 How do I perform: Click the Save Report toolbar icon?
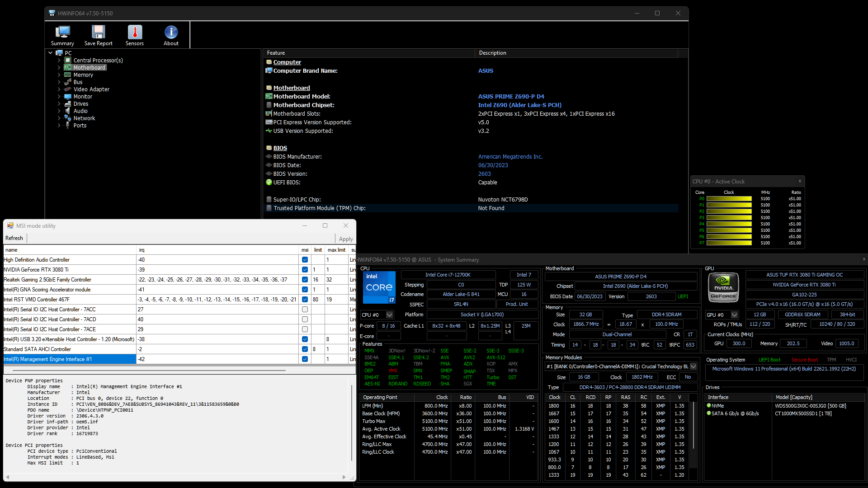[98, 35]
